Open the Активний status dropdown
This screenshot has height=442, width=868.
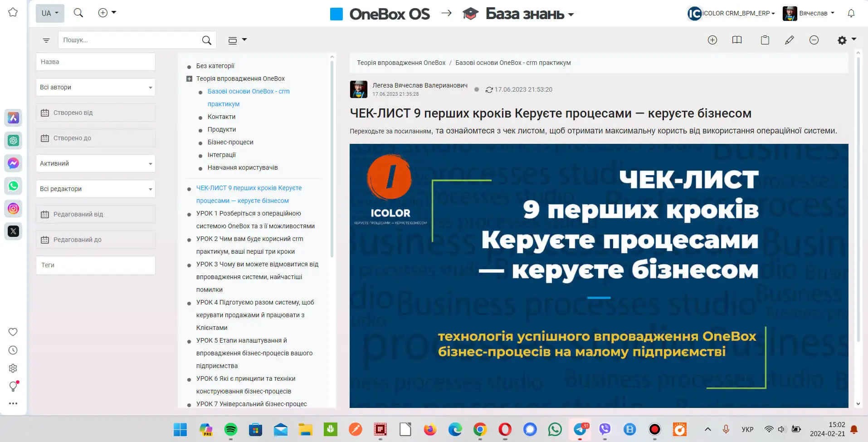tap(96, 163)
